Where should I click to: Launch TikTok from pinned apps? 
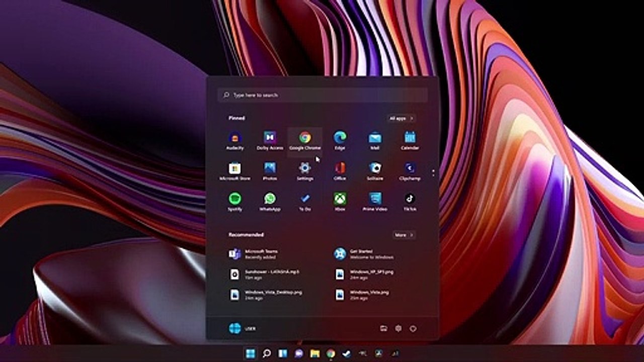tap(410, 202)
